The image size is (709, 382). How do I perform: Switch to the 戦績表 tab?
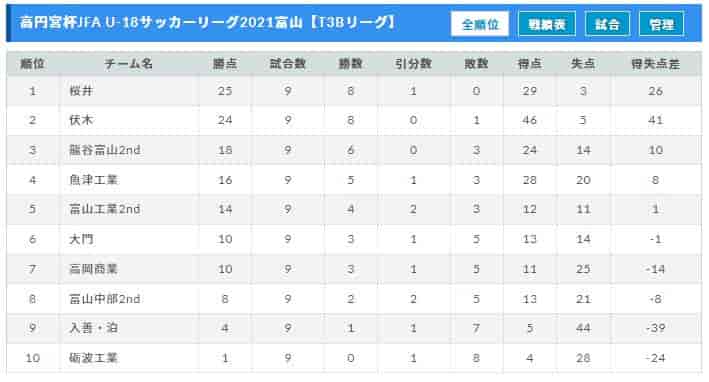coord(547,24)
